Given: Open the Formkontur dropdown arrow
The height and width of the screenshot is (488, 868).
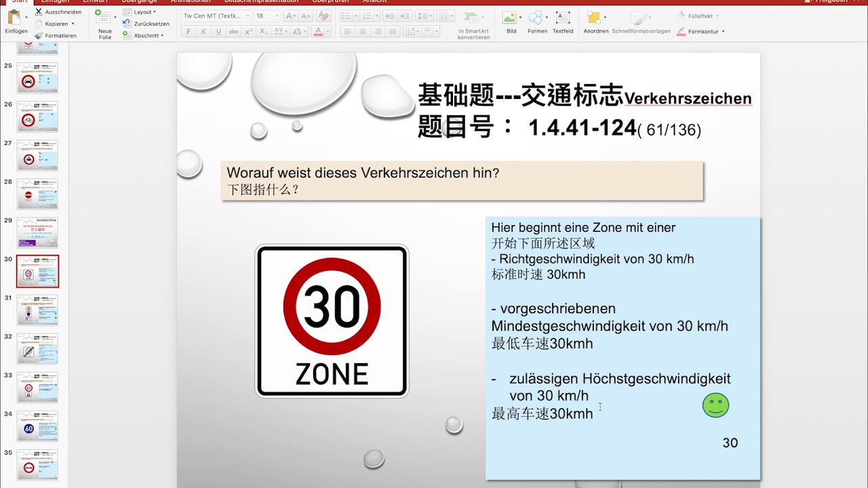Looking at the screenshot, I should 723,31.
